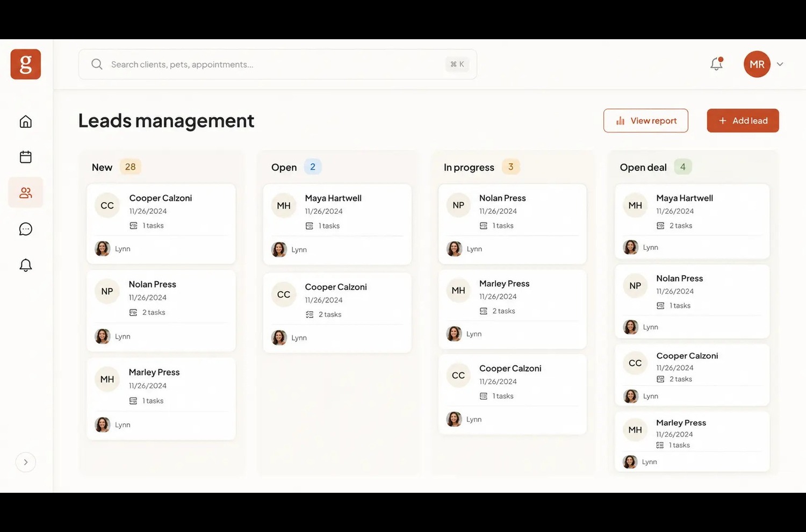Screen dimensions: 806x532
Task: Click MH avatar on New Marley Press card
Action: coord(107,379)
